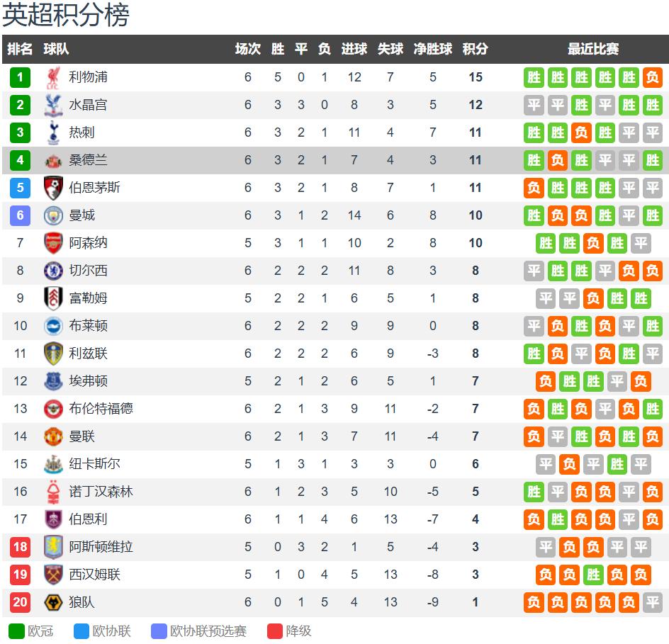The width and height of the screenshot is (669, 644).
Task: Click the green 欧冠 legend swatch
Action: [16, 631]
